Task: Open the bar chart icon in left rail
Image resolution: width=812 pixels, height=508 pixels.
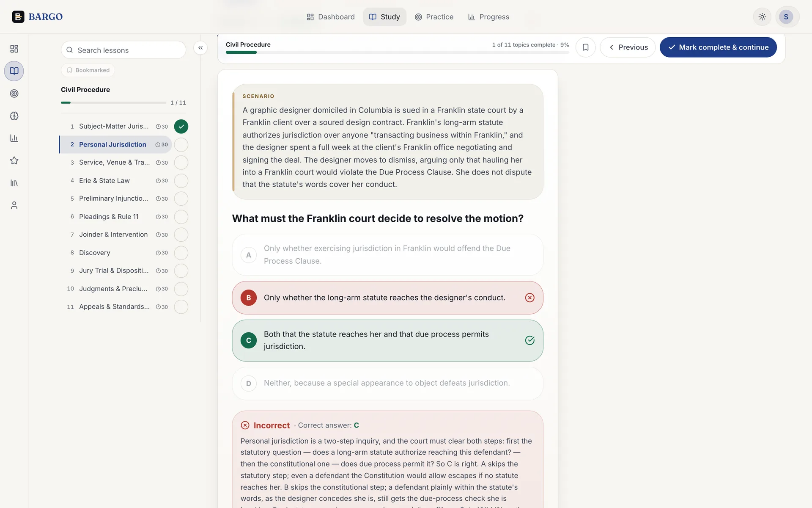Action: tap(14, 138)
